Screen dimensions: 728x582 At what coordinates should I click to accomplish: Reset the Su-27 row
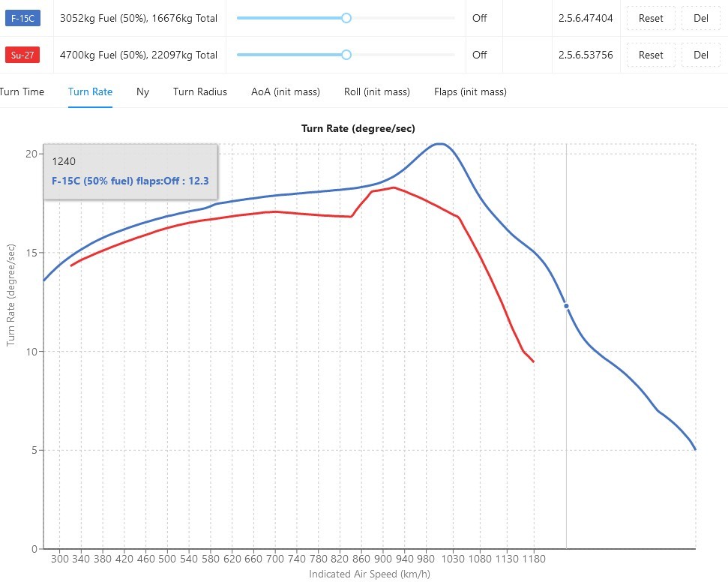point(651,55)
